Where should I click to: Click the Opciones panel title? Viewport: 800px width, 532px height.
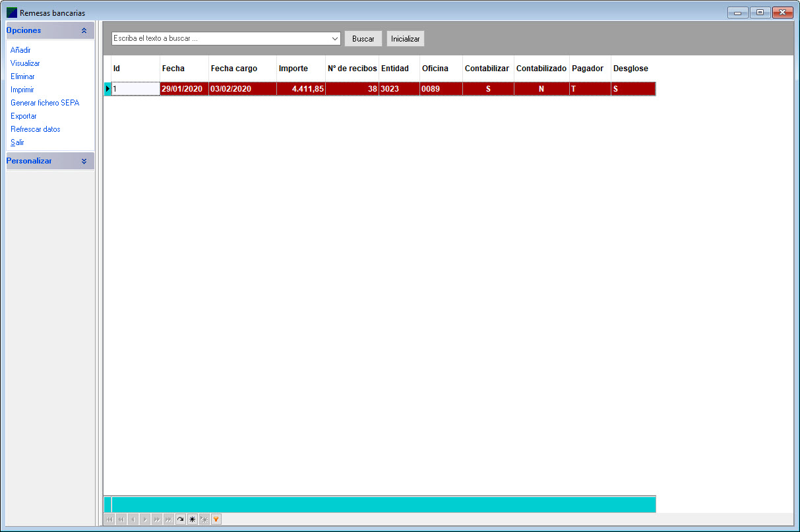click(24, 30)
